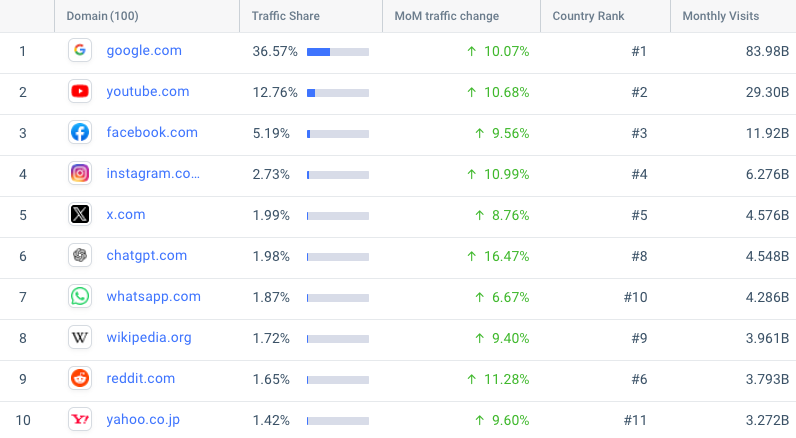This screenshot has height=438, width=796.
Task: Select the Yahoo Japan favicon
Action: pos(80,419)
